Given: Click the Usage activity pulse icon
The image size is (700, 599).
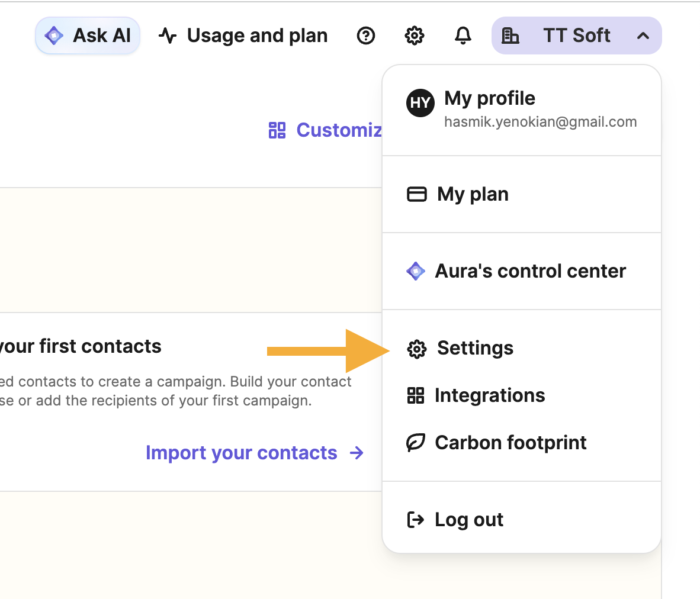Looking at the screenshot, I should (168, 36).
